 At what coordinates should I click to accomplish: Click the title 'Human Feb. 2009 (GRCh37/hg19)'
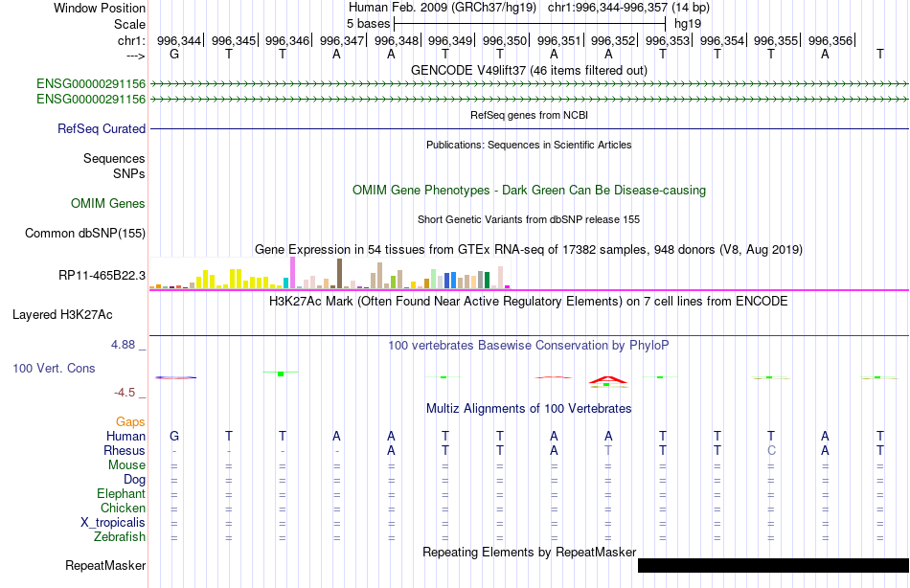click(x=444, y=8)
